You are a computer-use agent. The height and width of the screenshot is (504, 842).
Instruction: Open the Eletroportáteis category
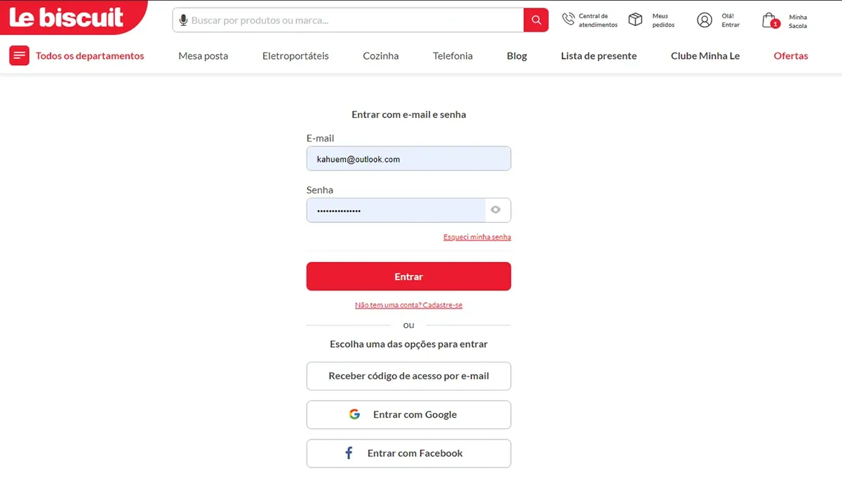tap(295, 55)
